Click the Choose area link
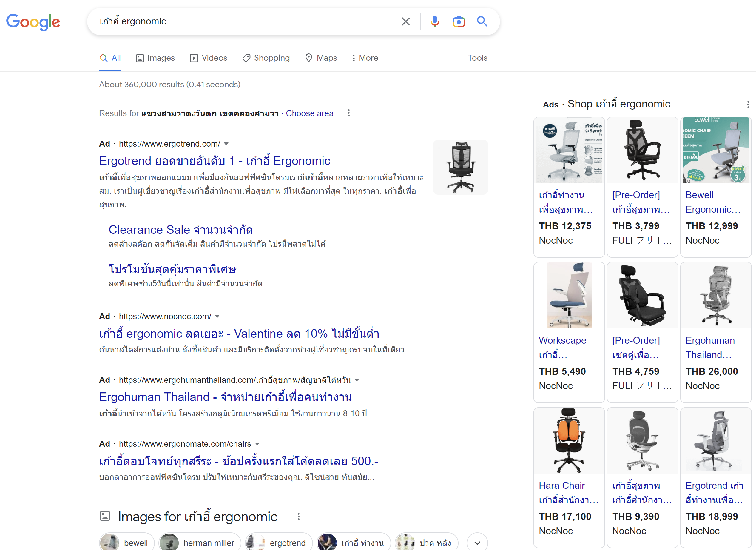This screenshot has width=756, height=550. (x=309, y=113)
